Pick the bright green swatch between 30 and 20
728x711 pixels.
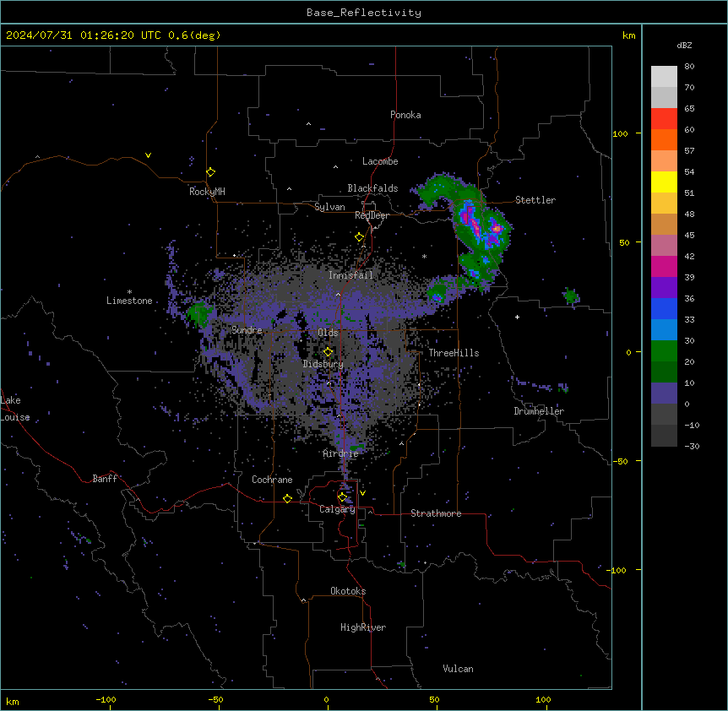coord(664,351)
